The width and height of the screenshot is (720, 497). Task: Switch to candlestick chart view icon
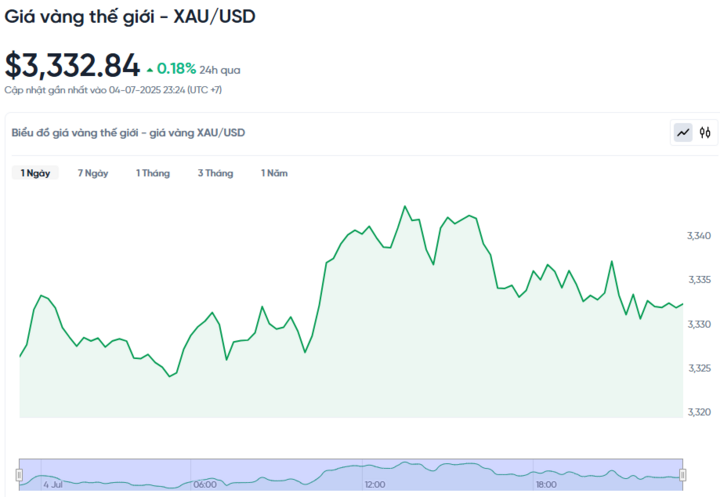(705, 133)
